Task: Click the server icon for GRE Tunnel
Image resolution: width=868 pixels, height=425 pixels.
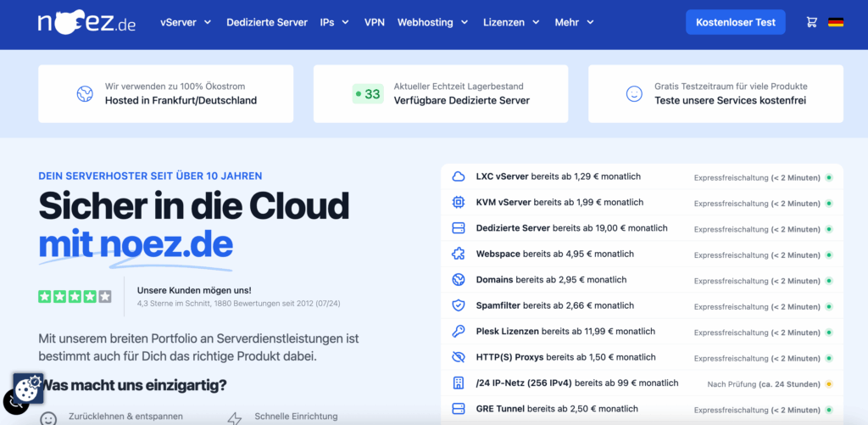Action: (459, 409)
